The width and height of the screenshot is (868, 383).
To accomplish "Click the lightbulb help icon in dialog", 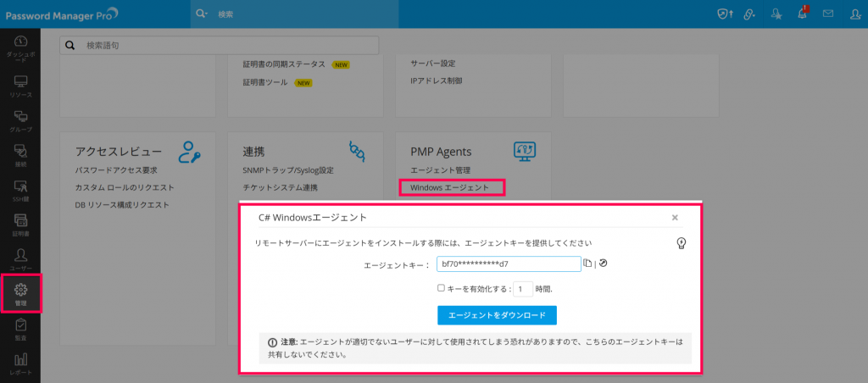I will pos(682,243).
